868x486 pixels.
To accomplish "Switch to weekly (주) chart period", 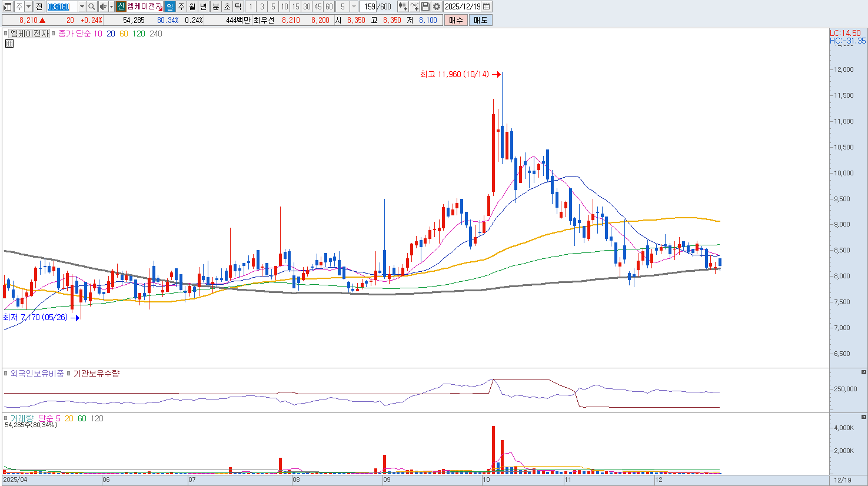I will tap(181, 6).
